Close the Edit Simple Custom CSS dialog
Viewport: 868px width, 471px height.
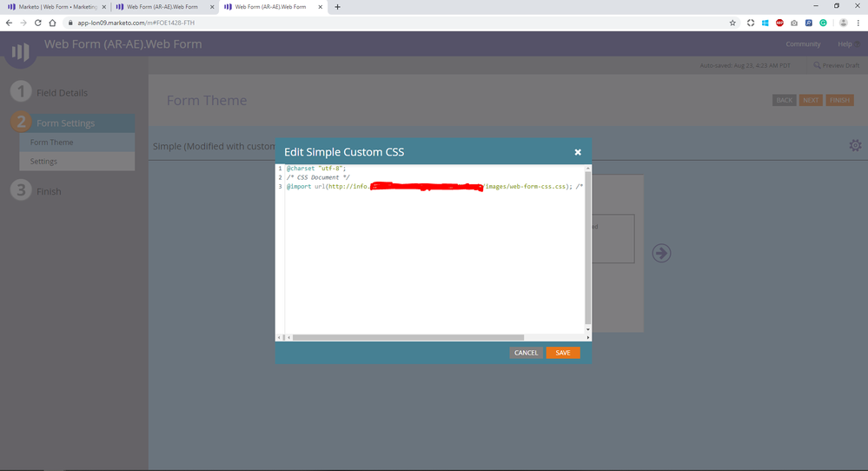(x=578, y=152)
